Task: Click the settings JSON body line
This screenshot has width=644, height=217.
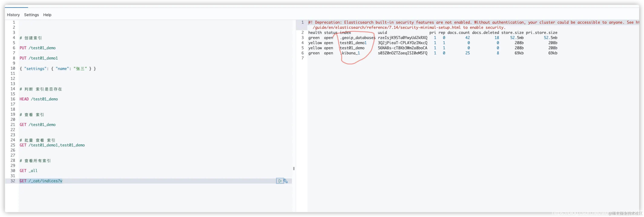Action: [58, 69]
